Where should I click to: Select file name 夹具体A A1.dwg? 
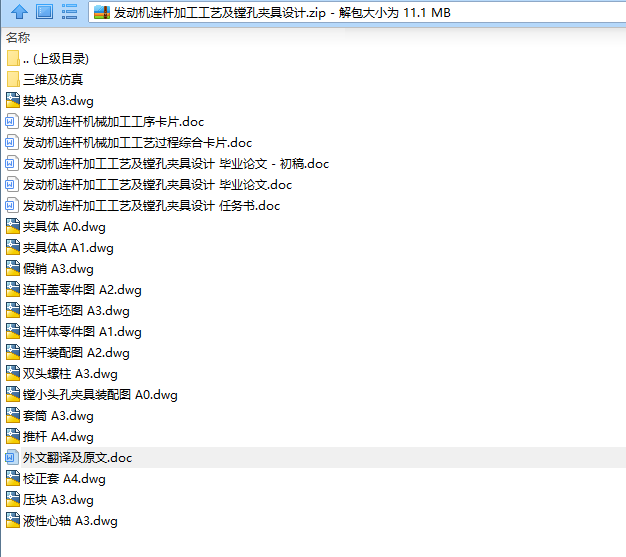pos(68,248)
